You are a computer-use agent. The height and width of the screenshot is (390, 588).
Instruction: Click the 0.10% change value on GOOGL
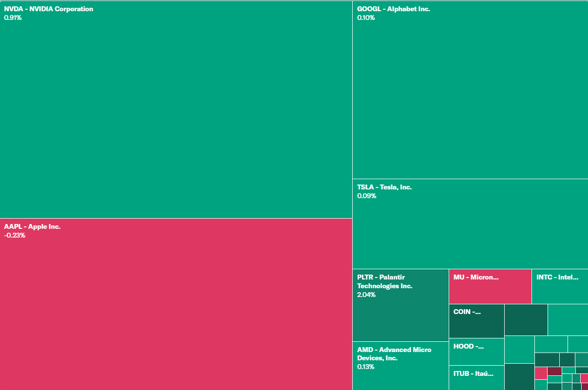coord(366,18)
